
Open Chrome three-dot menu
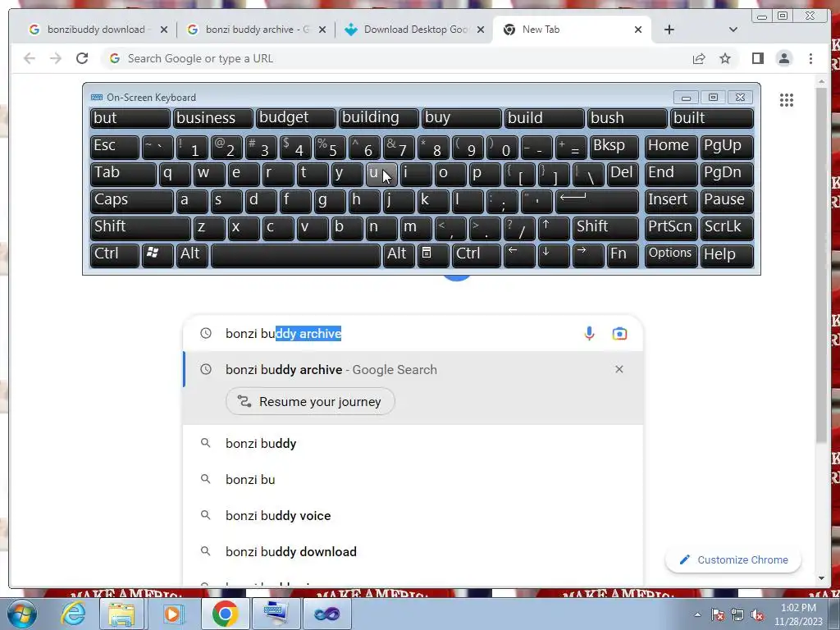click(810, 58)
